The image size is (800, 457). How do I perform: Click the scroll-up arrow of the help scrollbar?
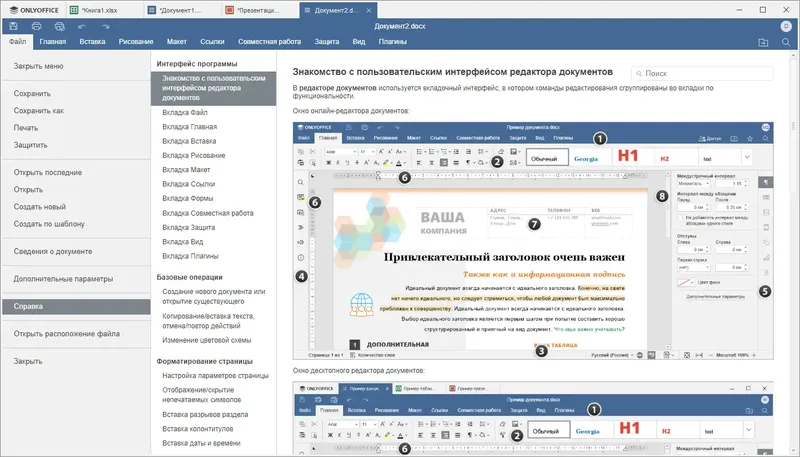pos(794,55)
